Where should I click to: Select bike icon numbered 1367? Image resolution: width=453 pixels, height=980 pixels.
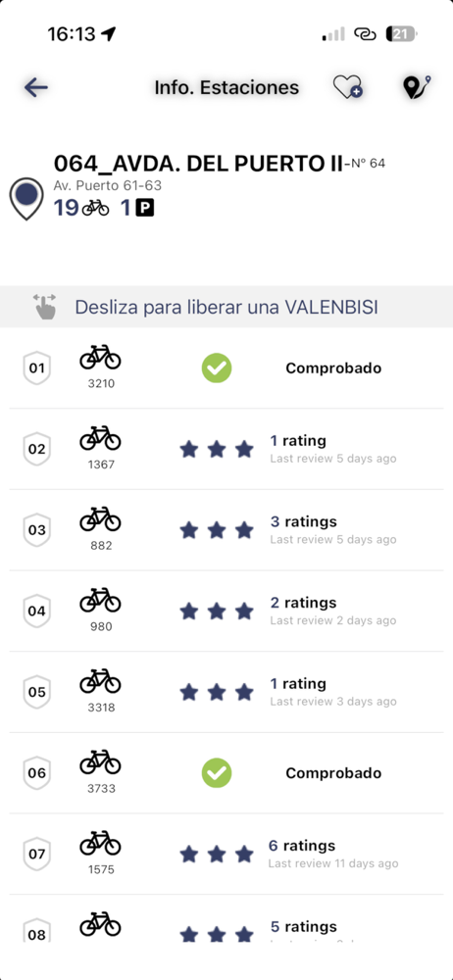tap(100, 438)
